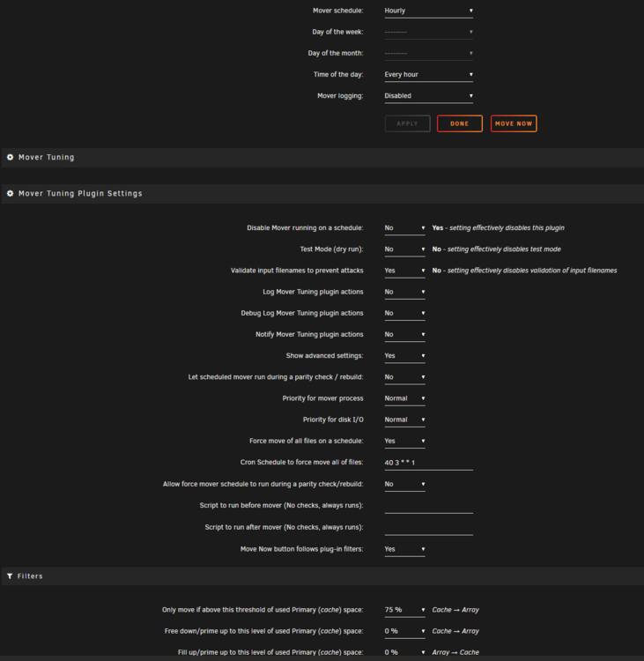This screenshot has width=644, height=661.
Task: Click the Mover Tuning Plugin Settings gear icon
Action: (10, 193)
